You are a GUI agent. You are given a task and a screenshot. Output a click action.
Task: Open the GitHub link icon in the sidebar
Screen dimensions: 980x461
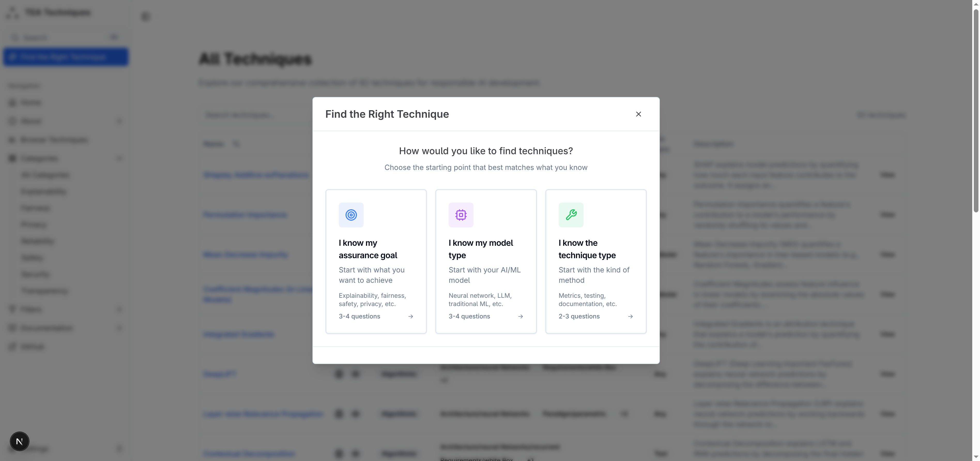click(12, 346)
